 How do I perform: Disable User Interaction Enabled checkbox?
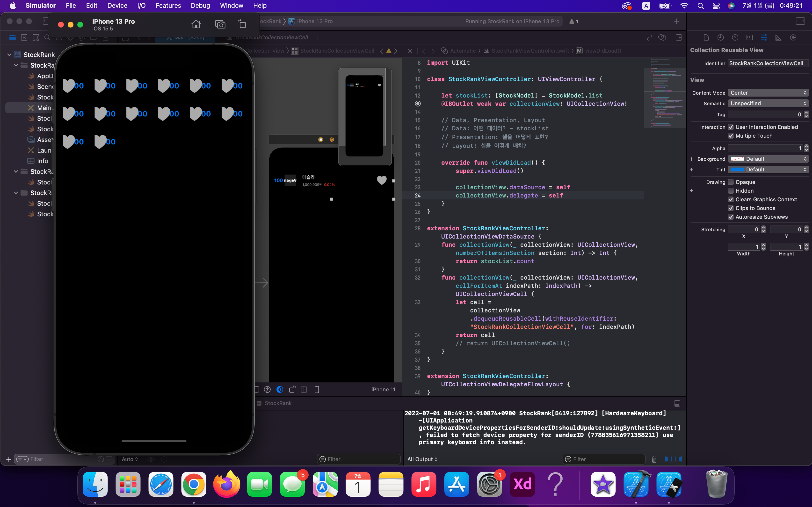(731, 127)
